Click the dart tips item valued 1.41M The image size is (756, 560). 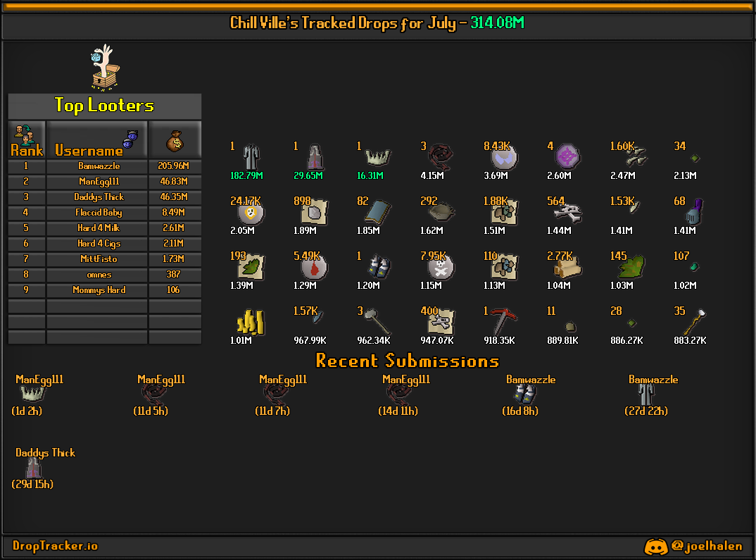(x=634, y=207)
